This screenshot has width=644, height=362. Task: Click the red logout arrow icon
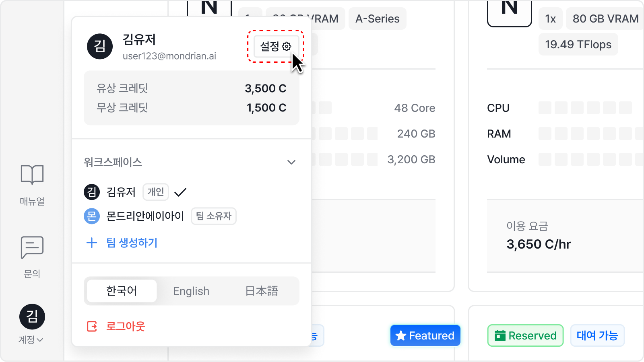pos(92,326)
